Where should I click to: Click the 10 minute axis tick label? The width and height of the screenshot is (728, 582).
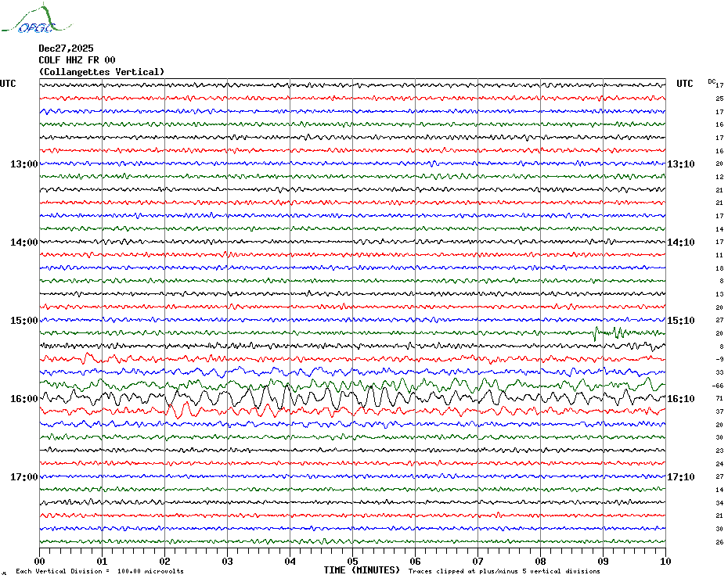[666, 561]
